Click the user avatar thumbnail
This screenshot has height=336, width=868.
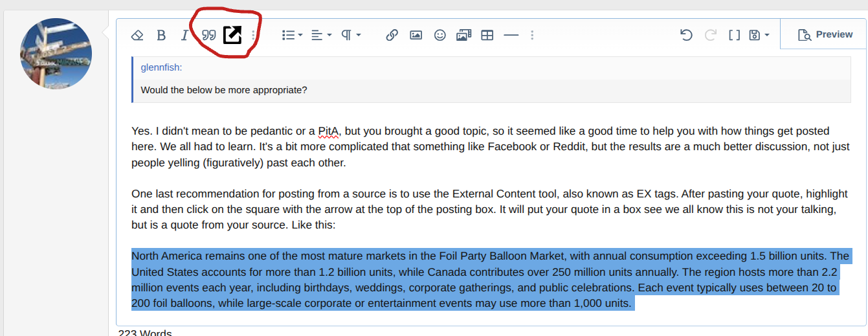pos(56,53)
